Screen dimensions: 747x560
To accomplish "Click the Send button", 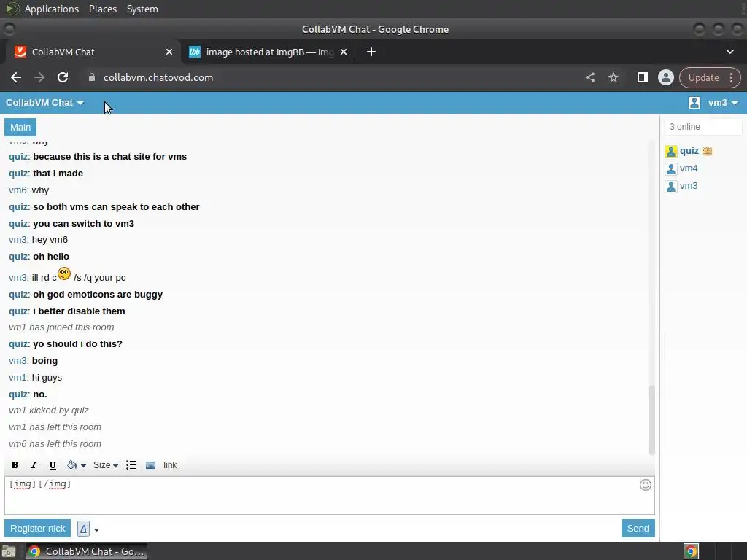I will coord(638,528).
